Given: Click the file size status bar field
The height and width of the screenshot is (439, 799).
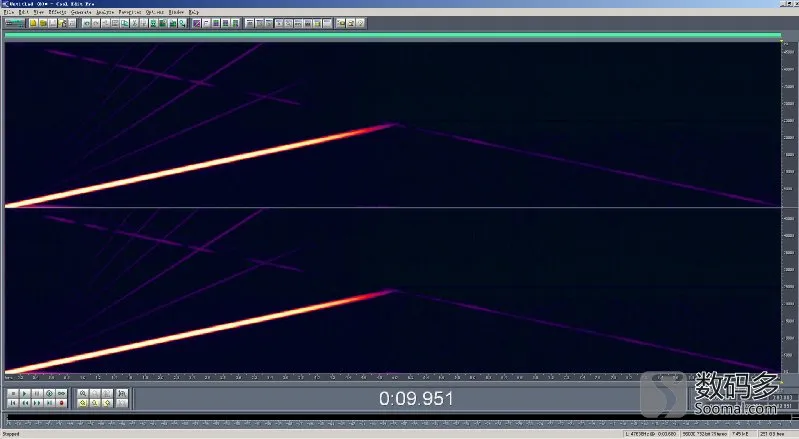Looking at the screenshot, I should [743, 434].
